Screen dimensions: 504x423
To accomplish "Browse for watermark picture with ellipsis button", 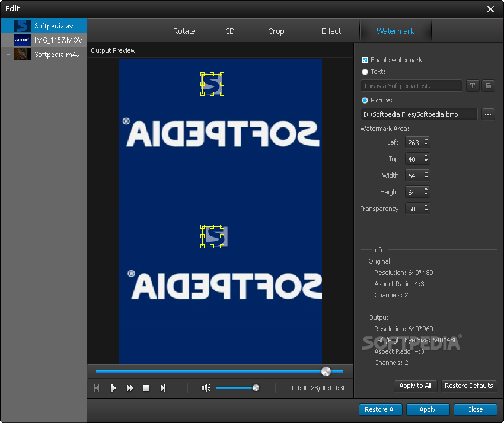I will tap(488, 114).
